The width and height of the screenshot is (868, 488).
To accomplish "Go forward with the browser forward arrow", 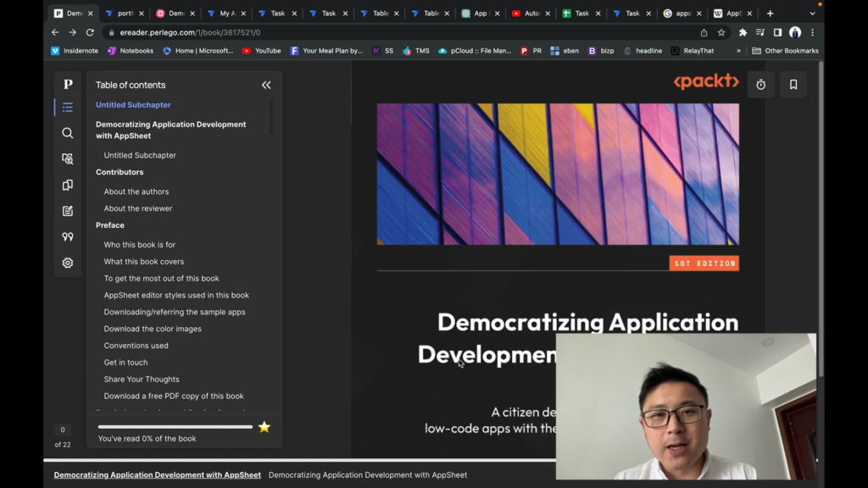I will click(x=73, y=33).
